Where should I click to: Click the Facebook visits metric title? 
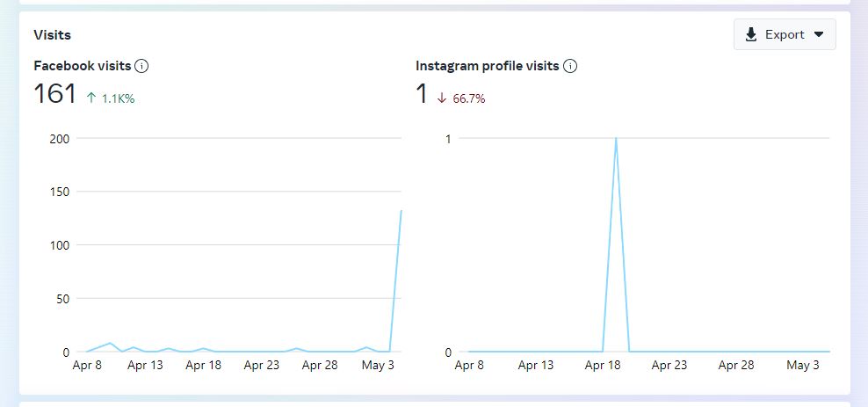click(x=82, y=66)
